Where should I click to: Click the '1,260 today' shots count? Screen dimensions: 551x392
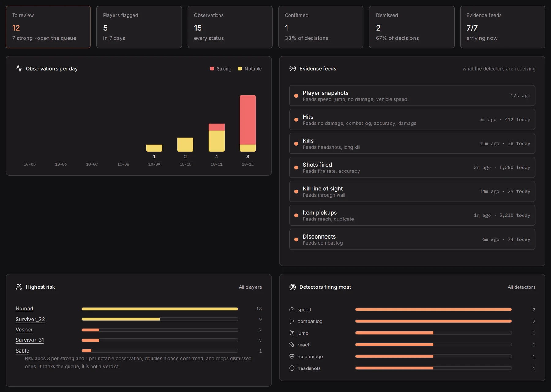[515, 168]
